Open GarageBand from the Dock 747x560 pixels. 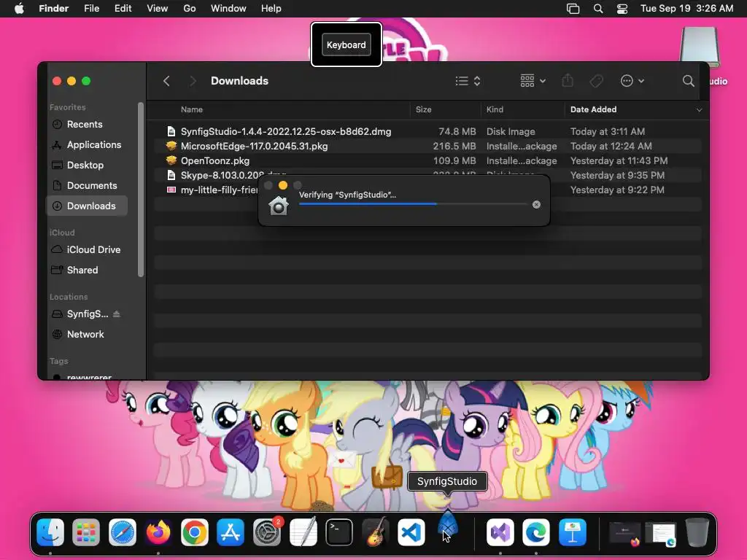tap(375, 532)
